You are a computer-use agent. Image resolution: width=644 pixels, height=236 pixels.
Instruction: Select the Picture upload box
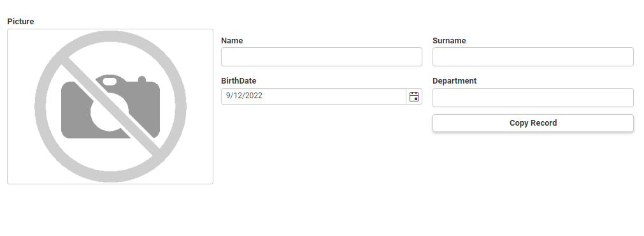tap(110, 107)
